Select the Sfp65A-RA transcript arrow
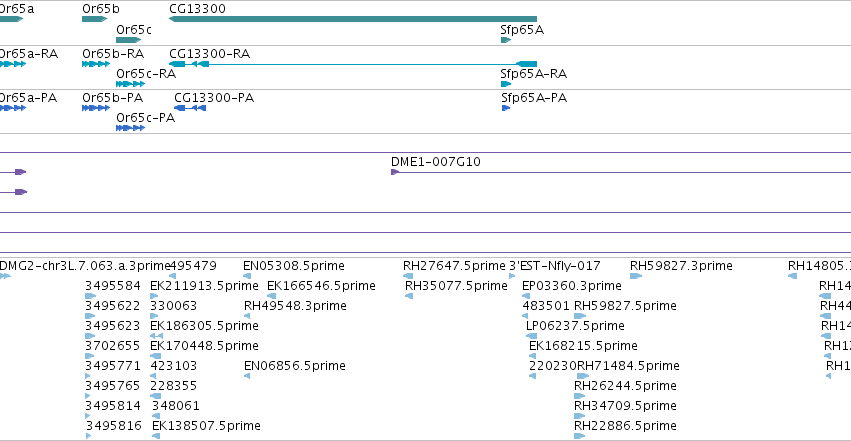This screenshot has height=441, width=851. coord(506,84)
